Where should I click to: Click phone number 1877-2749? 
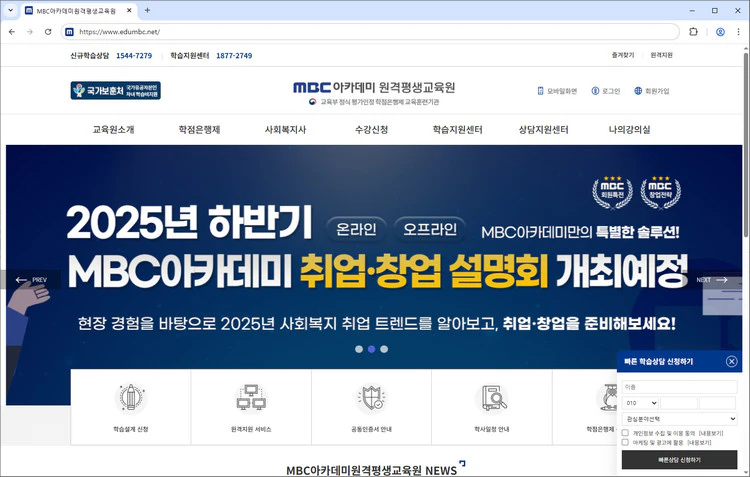point(234,55)
